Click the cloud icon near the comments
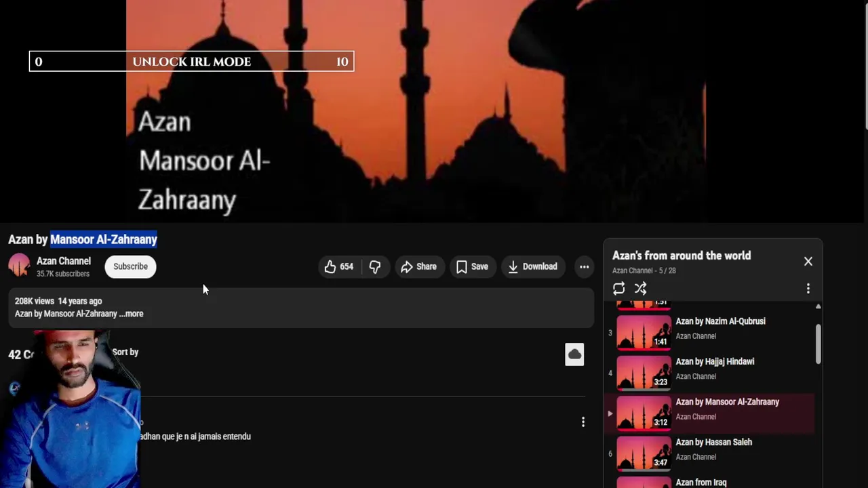 pos(574,354)
